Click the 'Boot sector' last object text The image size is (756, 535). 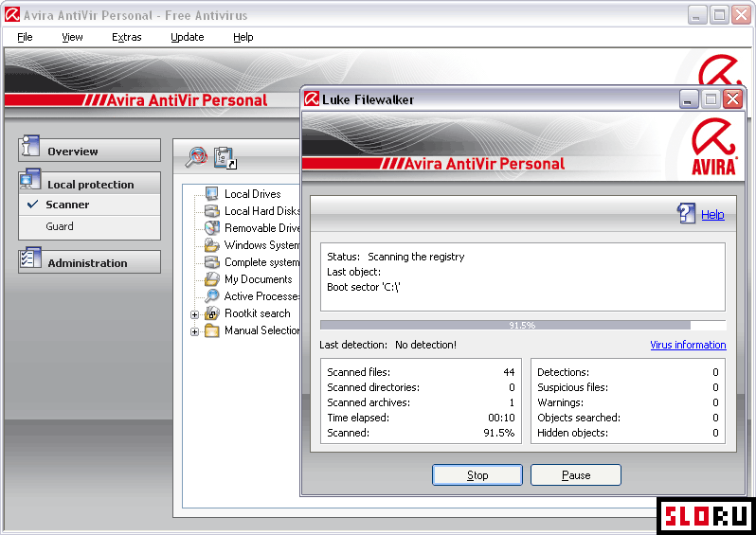coord(364,287)
